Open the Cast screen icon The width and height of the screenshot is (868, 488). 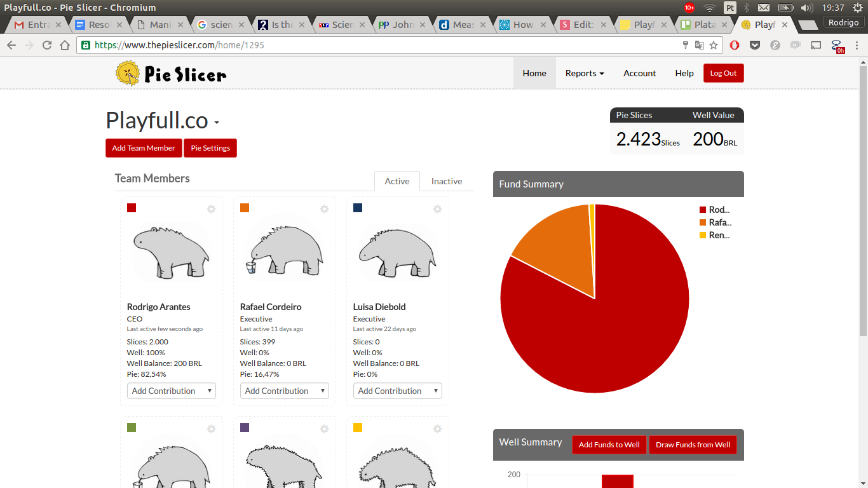[x=817, y=45]
